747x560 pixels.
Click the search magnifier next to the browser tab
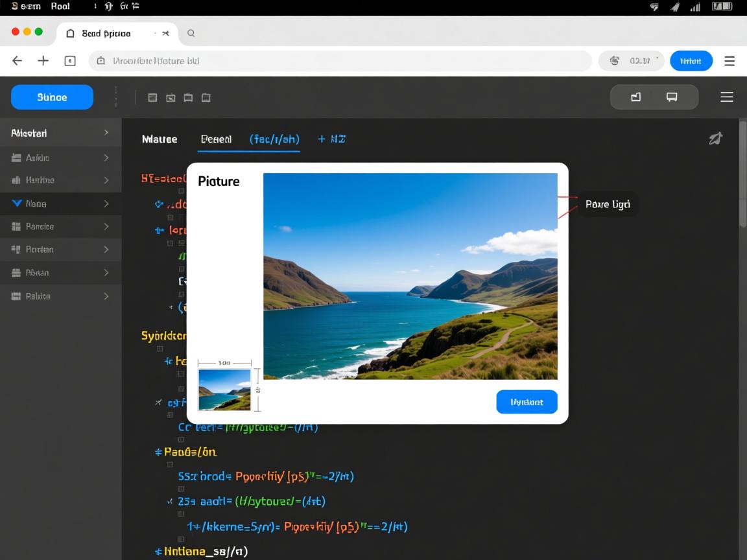click(191, 33)
